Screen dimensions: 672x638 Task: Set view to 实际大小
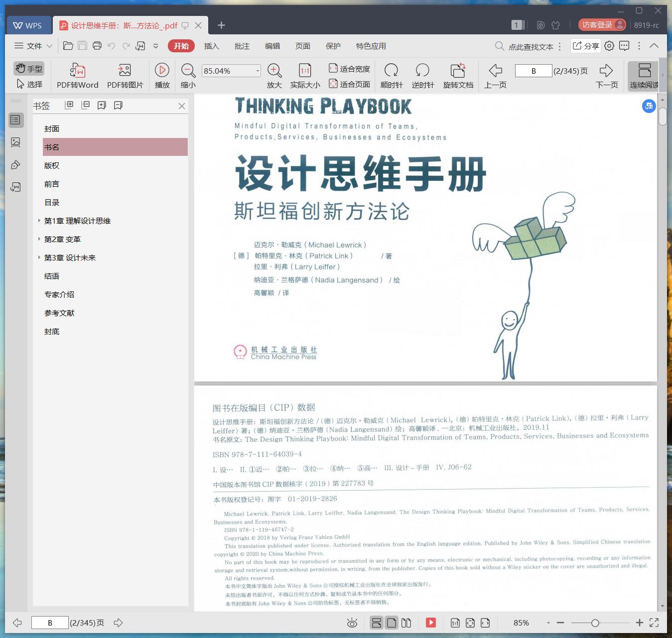(x=305, y=76)
